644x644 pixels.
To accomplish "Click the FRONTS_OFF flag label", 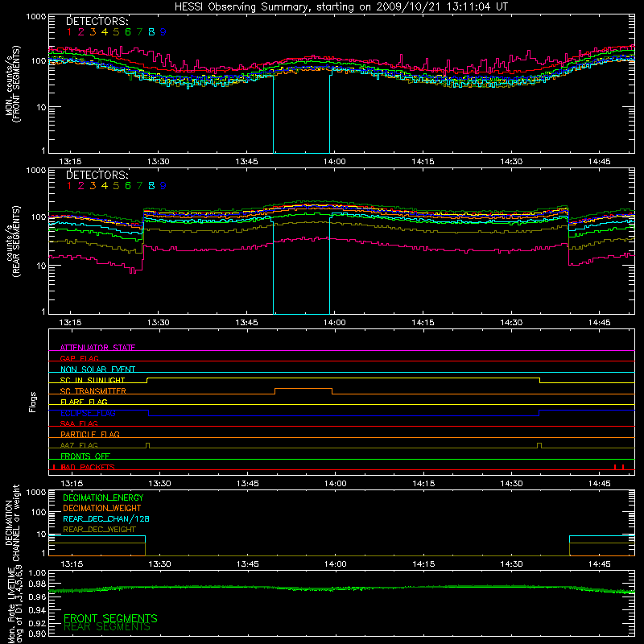I will (x=85, y=456).
